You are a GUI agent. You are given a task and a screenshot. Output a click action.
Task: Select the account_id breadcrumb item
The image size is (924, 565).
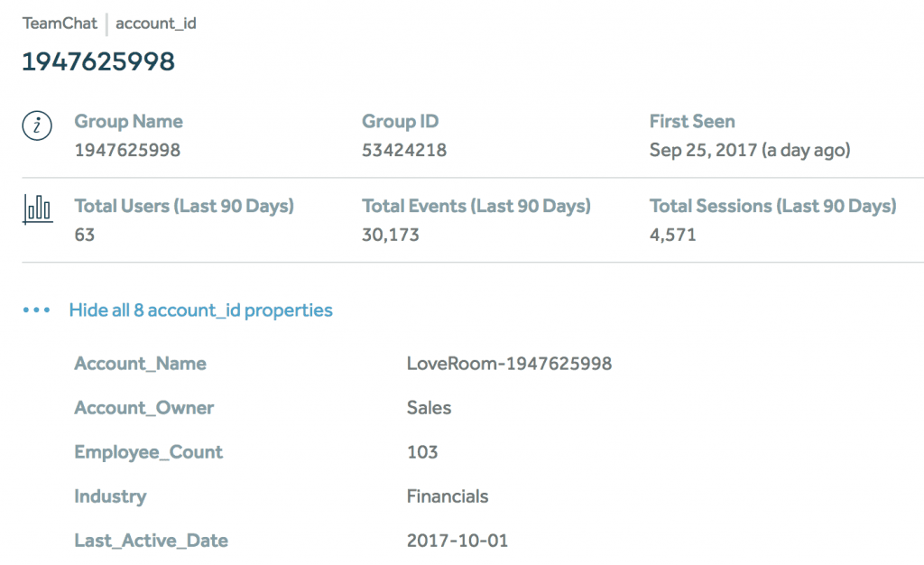[x=156, y=23]
